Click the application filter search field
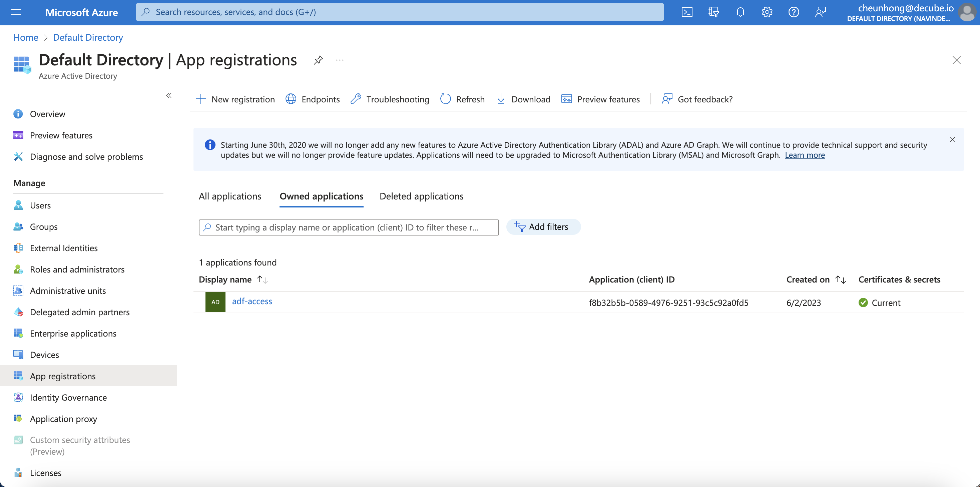The width and height of the screenshot is (980, 487). click(x=348, y=227)
